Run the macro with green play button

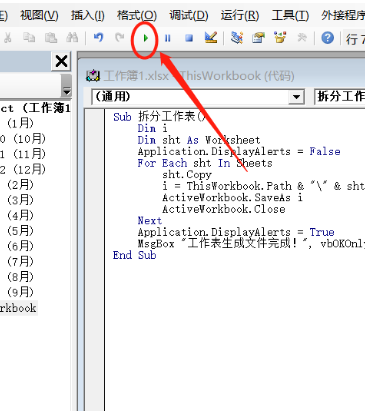click(x=145, y=38)
